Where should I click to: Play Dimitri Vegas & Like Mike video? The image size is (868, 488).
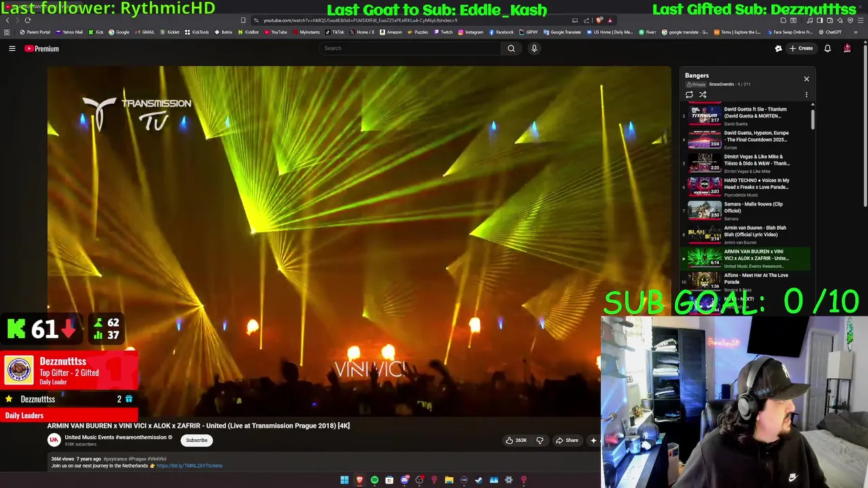[746, 163]
